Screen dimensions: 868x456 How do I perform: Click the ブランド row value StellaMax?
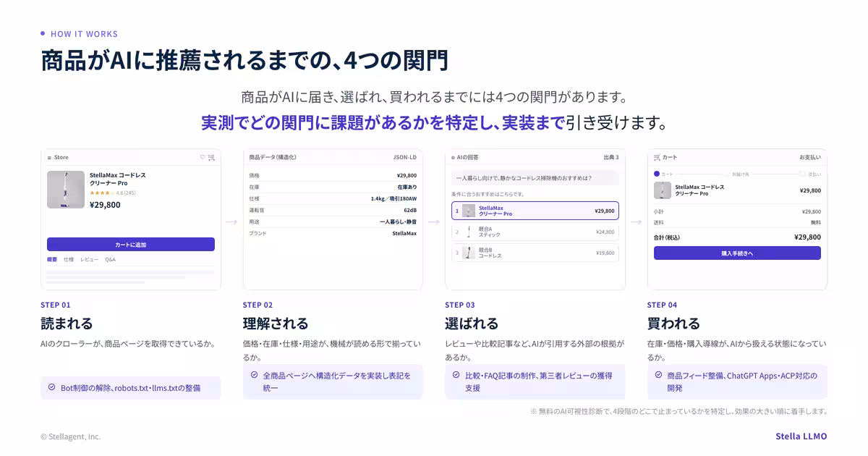click(x=404, y=233)
